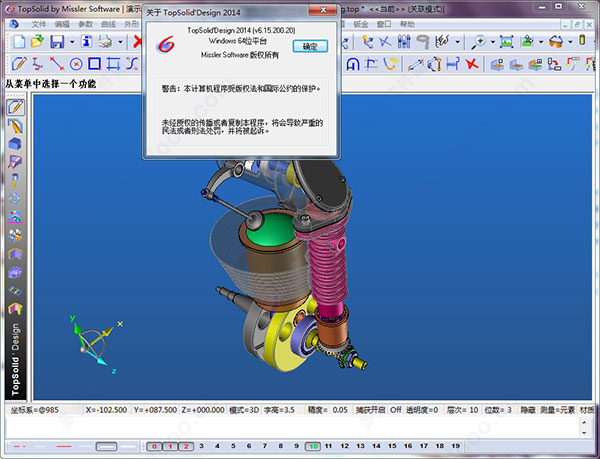The image size is (600, 459).
Task: Select the blue rectangle tool
Action: pos(95,64)
